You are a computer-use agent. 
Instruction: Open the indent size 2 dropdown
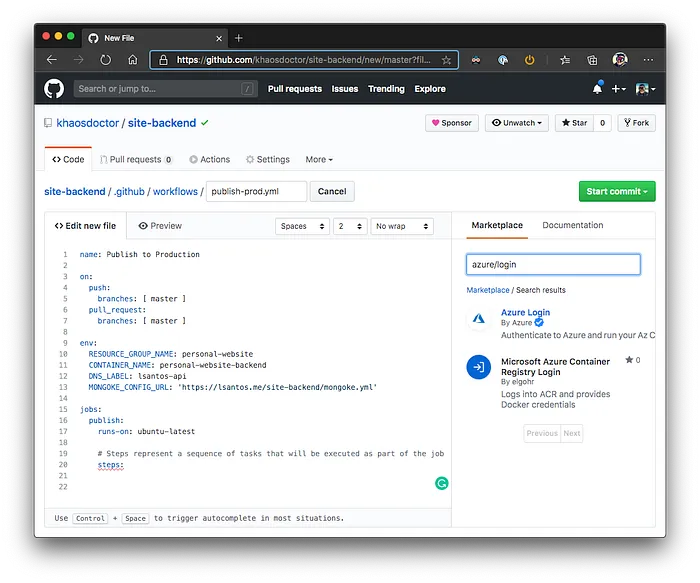point(350,226)
